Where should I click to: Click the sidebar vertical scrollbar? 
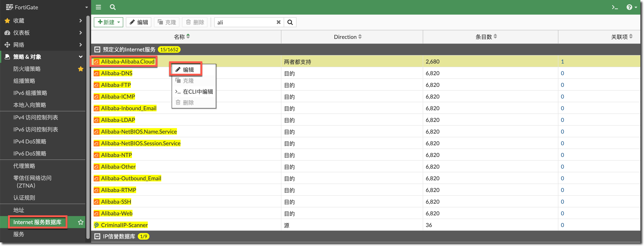click(x=88, y=125)
